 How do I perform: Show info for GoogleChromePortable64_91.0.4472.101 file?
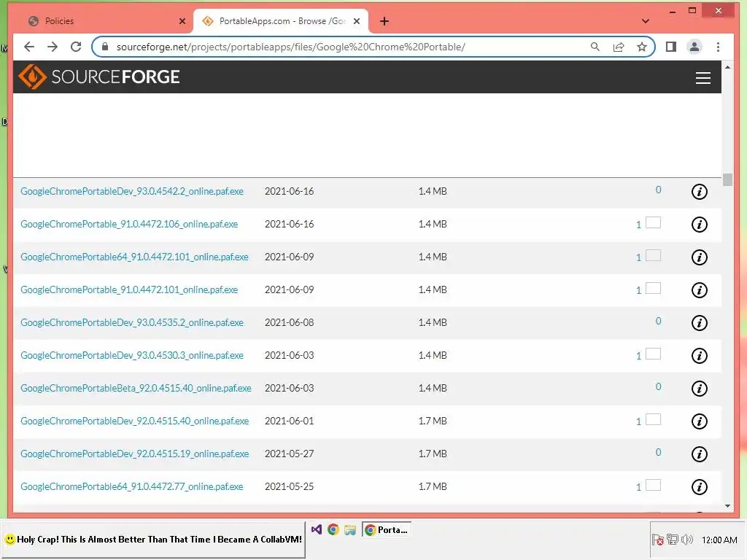coord(699,257)
